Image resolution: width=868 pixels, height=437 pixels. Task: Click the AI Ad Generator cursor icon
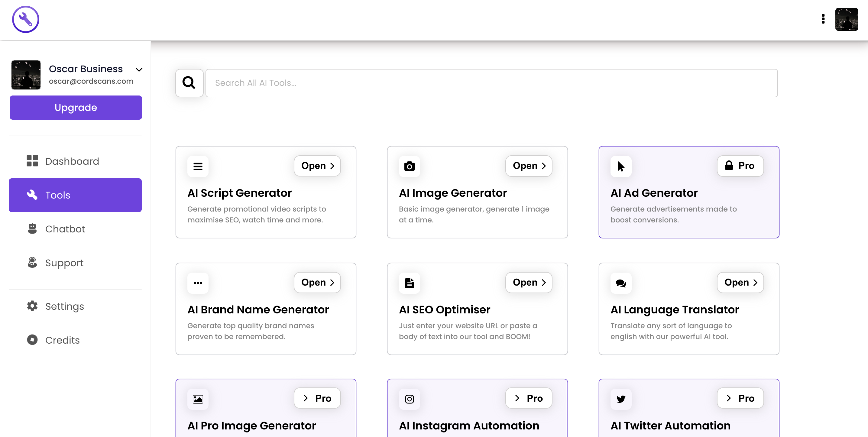[x=621, y=166]
